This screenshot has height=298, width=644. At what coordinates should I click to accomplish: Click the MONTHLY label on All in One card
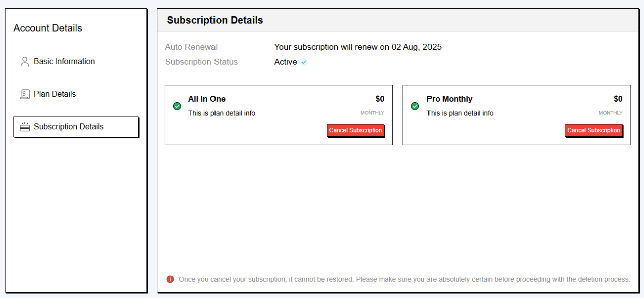pyautogui.click(x=372, y=113)
